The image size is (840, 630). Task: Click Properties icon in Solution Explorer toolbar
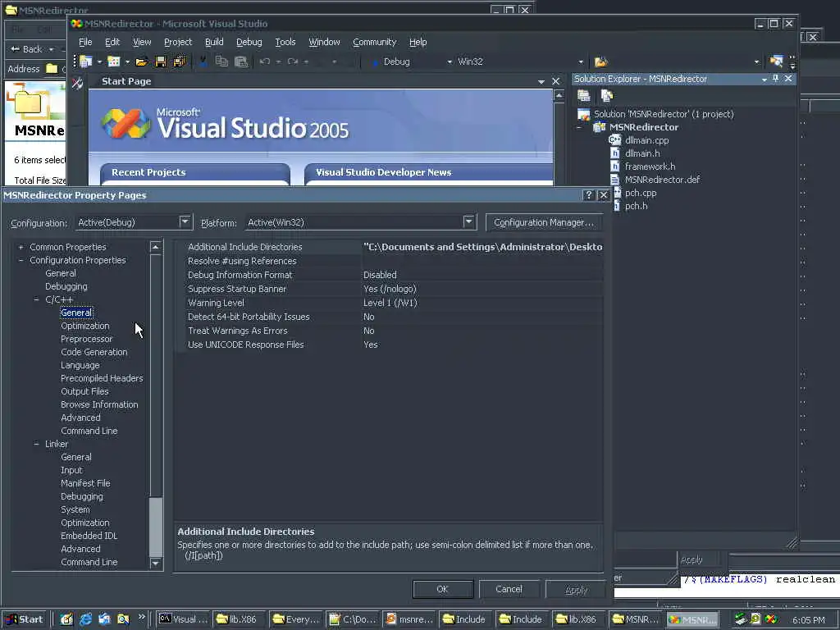coord(584,96)
